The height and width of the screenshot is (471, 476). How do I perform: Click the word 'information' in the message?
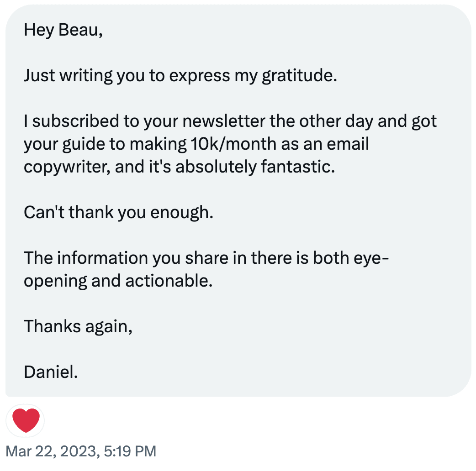click(102, 258)
